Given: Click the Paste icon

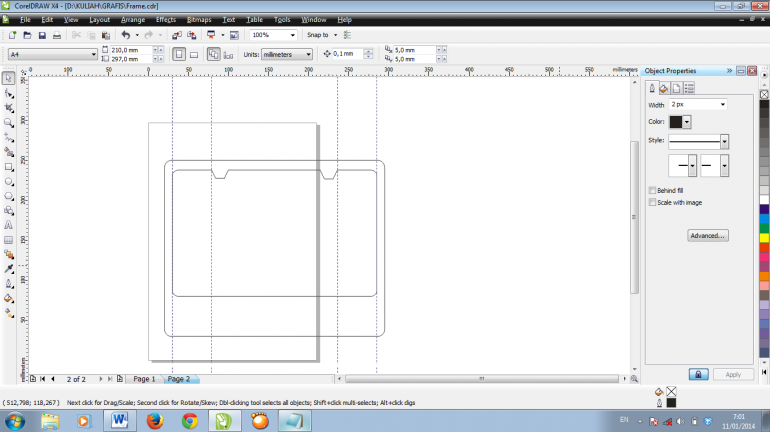Looking at the screenshot, I should pos(105,35).
